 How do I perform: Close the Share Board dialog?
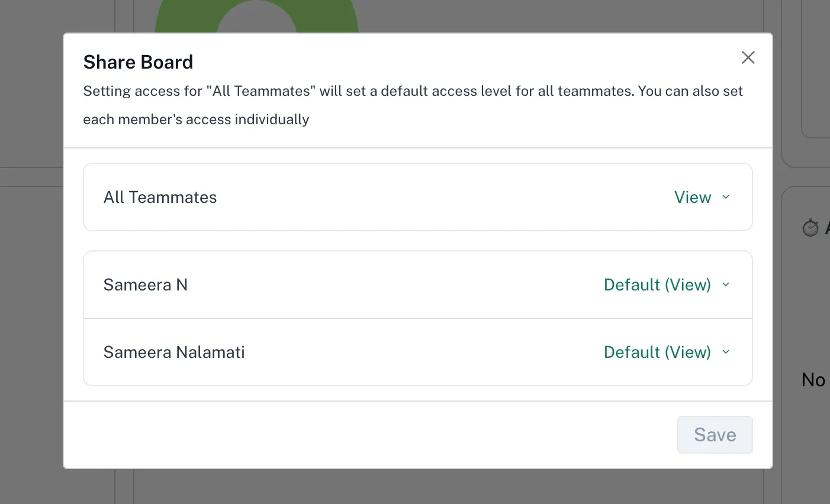click(748, 57)
